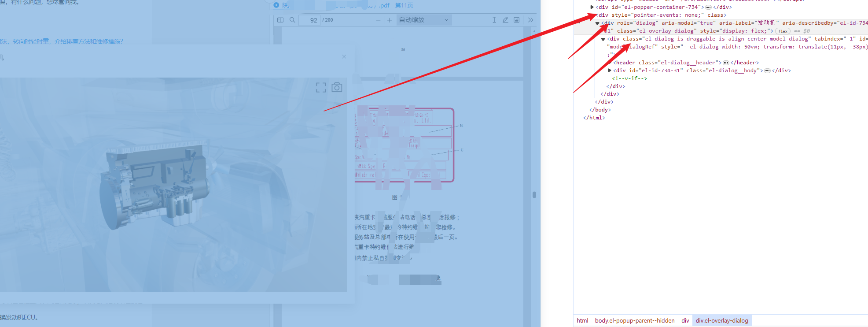
Task: Select the radio button before the pdf link
Action: coord(276,5)
